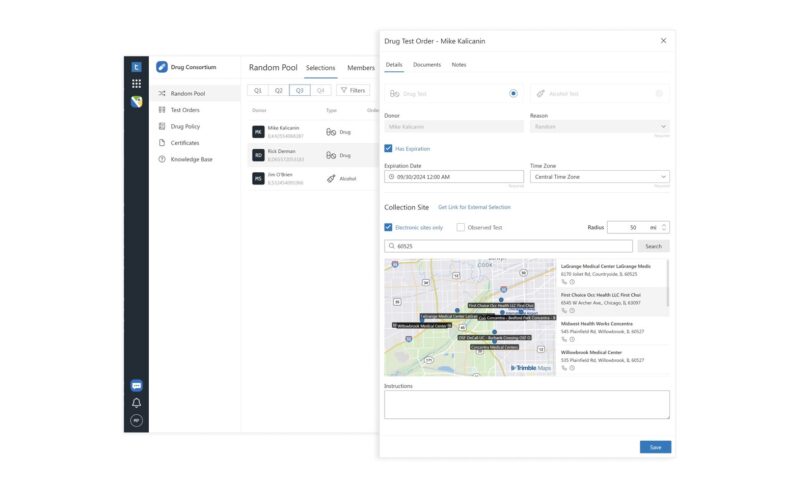
Task: Click the chat messages icon in sidebar
Action: pos(136,385)
